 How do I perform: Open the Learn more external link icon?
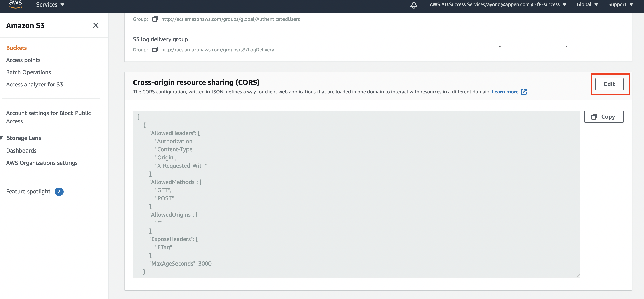click(x=524, y=92)
